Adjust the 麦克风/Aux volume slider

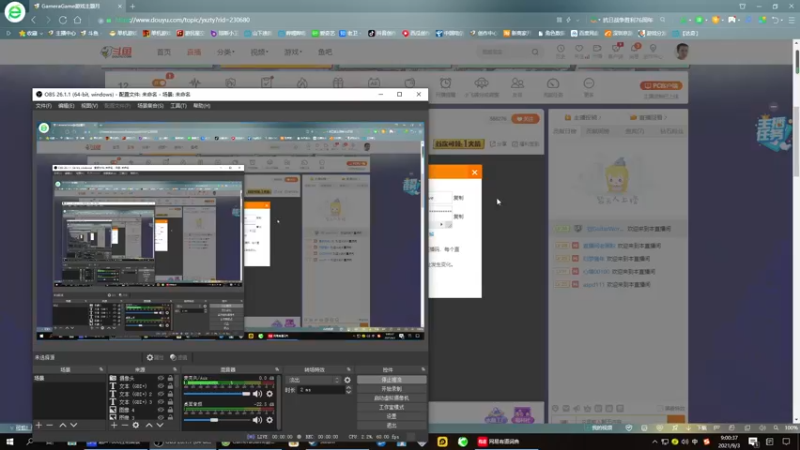point(217,394)
